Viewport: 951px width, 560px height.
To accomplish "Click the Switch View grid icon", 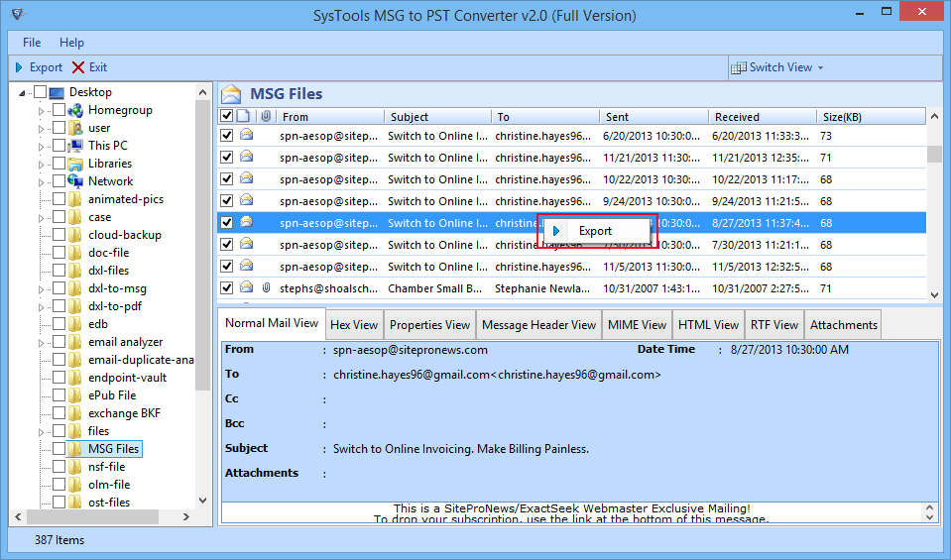I will point(739,67).
